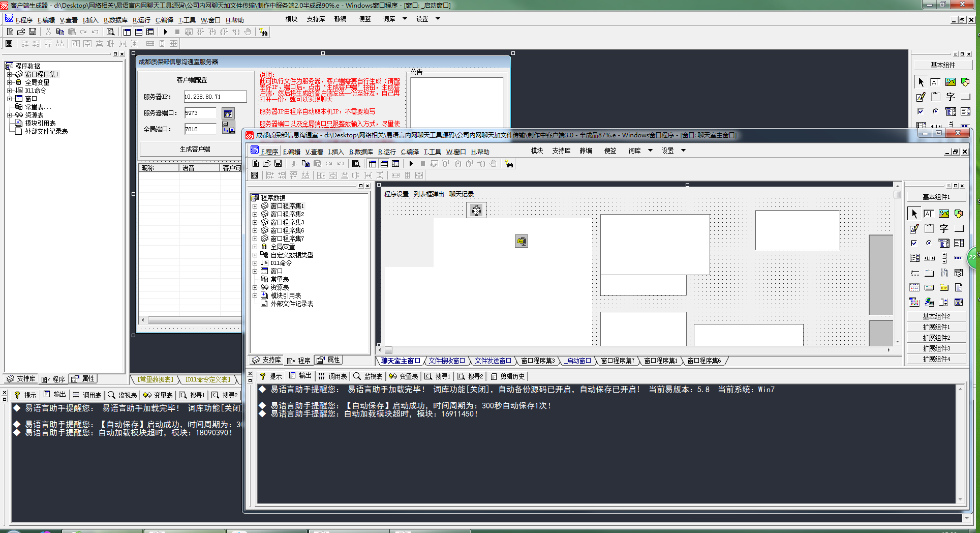Select pointer tool in 基本组件1 palette
Image resolution: width=980 pixels, height=533 pixels.
point(914,214)
